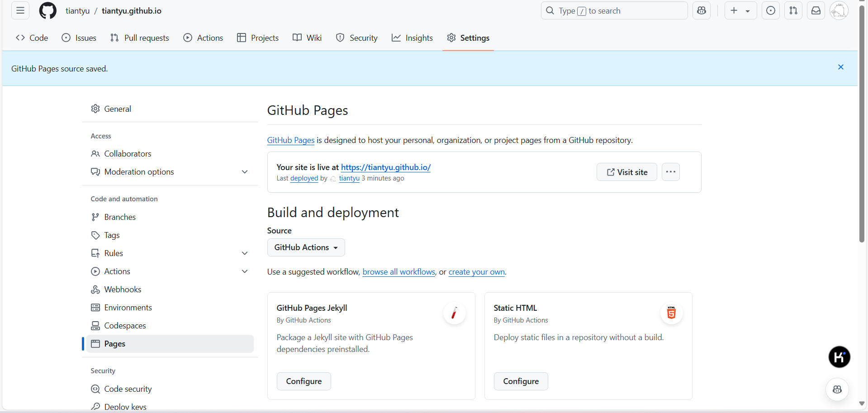The image size is (868, 413).
Task: Switch to the Pull requests tab
Action: pos(139,38)
